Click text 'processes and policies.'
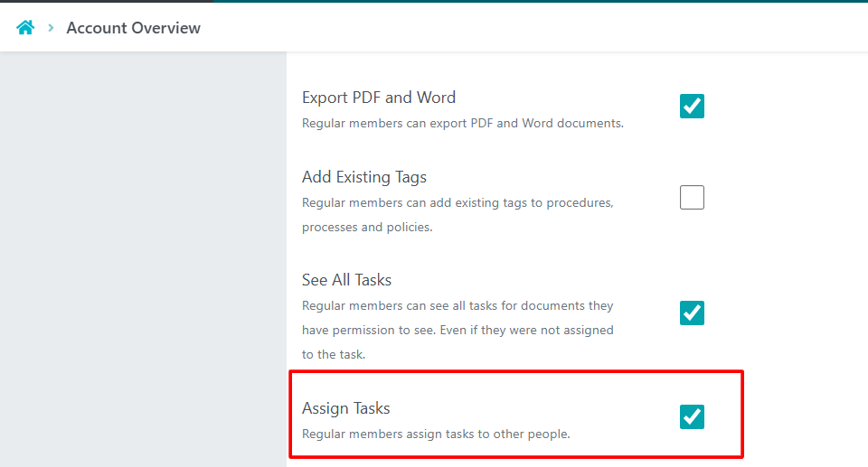Viewport: 868px width, 467px height. pyautogui.click(x=367, y=227)
